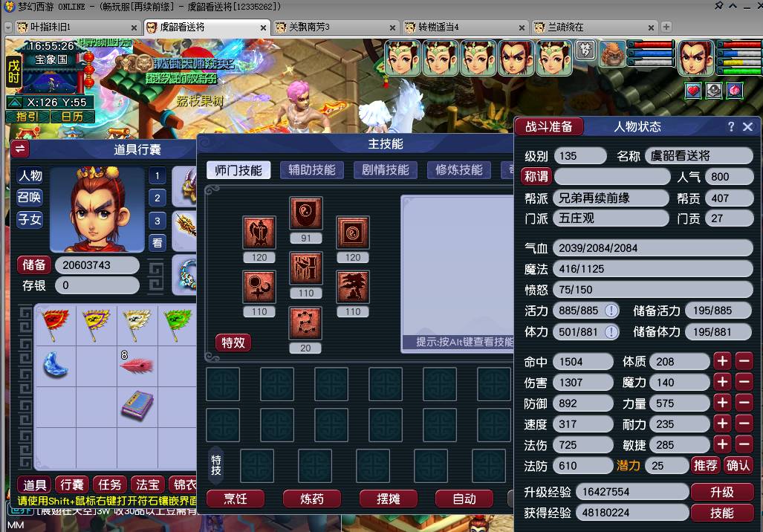
Task: Click the minimap expand triangle icon
Action: 15,103
